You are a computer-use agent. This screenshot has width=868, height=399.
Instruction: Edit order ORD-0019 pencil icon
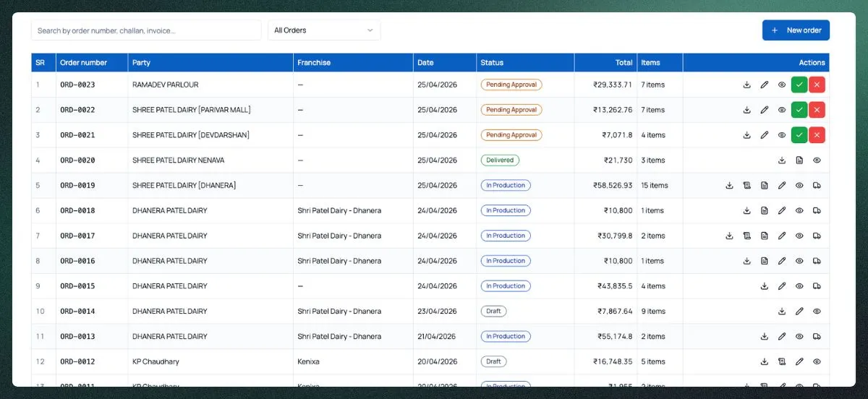point(782,186)
